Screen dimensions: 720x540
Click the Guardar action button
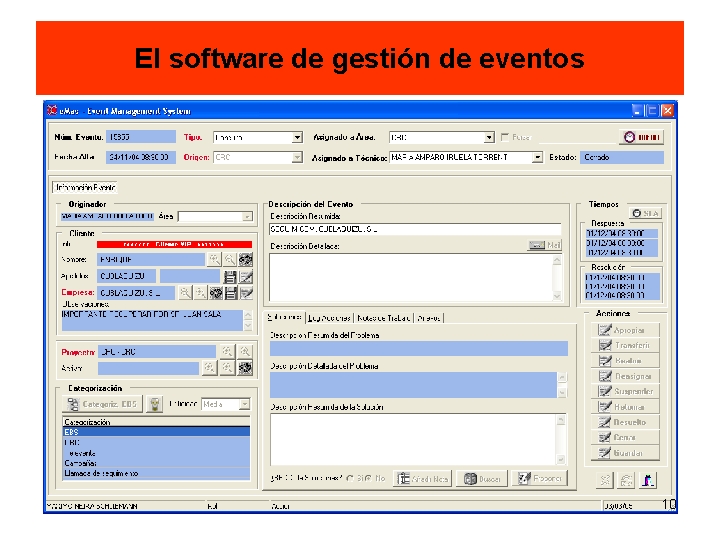pos(625,453)
